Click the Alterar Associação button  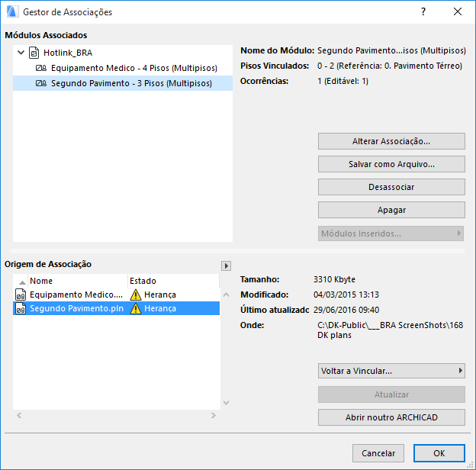tap(391, 141)
